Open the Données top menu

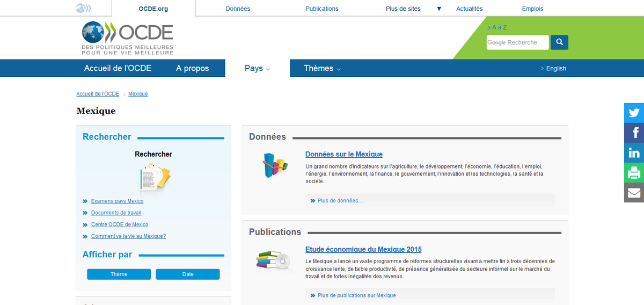[238, 9]
